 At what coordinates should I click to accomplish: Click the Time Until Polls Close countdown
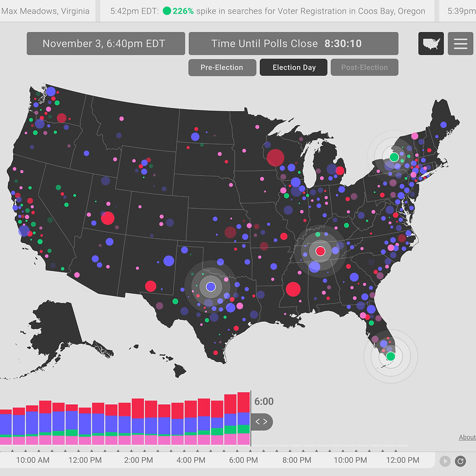tap(293, 43)
